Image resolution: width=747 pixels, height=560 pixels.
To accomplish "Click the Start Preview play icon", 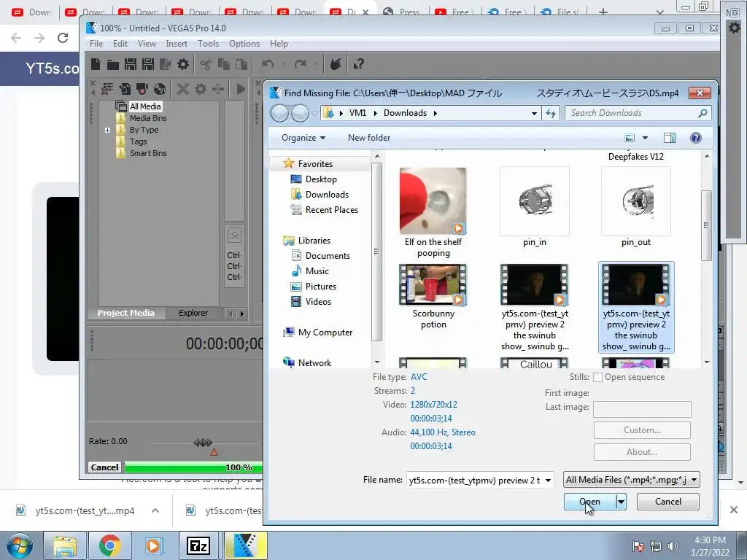I will click(241, 88).
